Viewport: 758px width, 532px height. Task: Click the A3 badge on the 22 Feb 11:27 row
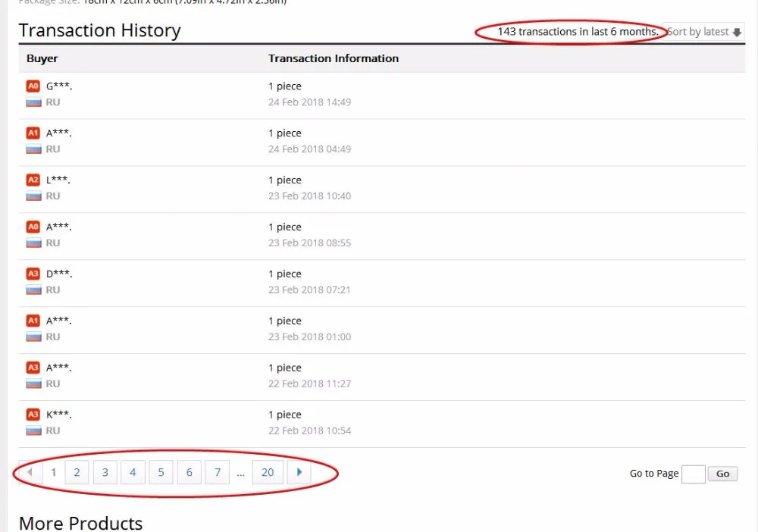click(x=33, y=368)
